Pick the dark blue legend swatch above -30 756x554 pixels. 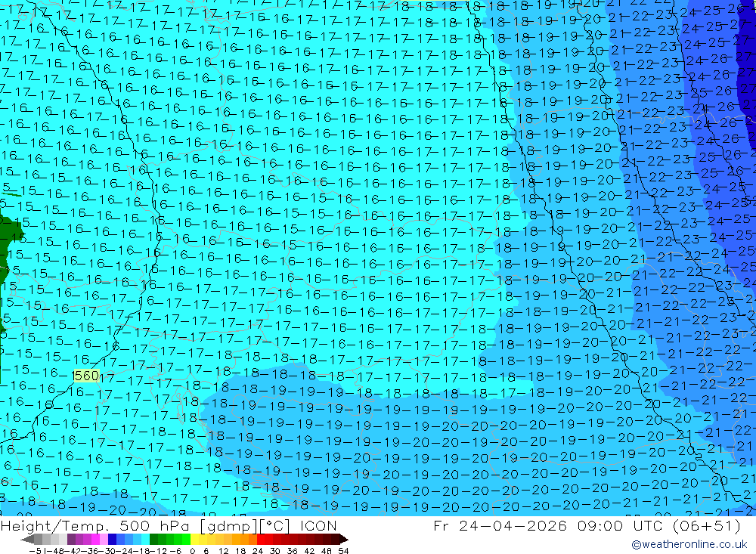click(x=112, y=539)
